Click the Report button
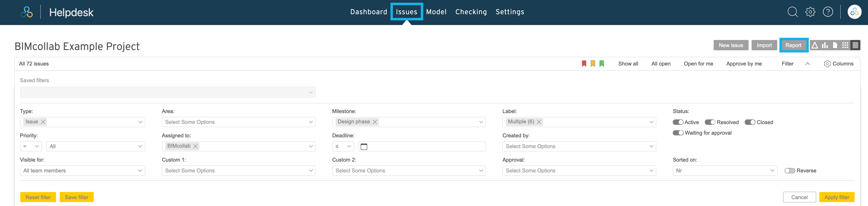The image size is (868, 206). pos(793,45)
